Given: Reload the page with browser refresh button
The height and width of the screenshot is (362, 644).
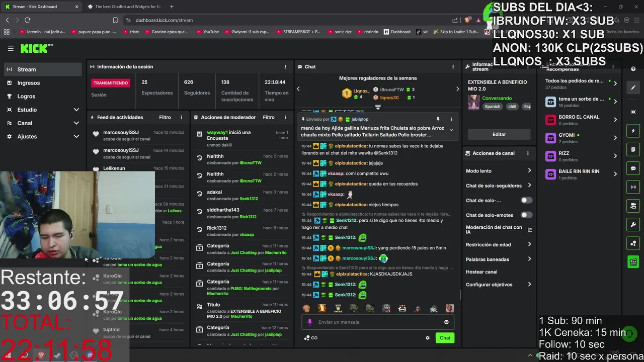Looking at the screenshot, I should [27, 20].
